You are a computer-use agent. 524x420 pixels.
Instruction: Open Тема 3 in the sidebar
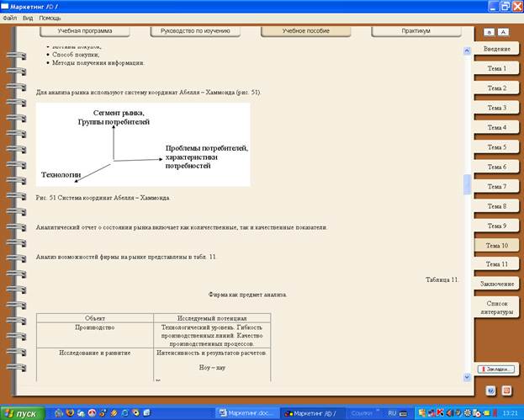pos(496,108)
